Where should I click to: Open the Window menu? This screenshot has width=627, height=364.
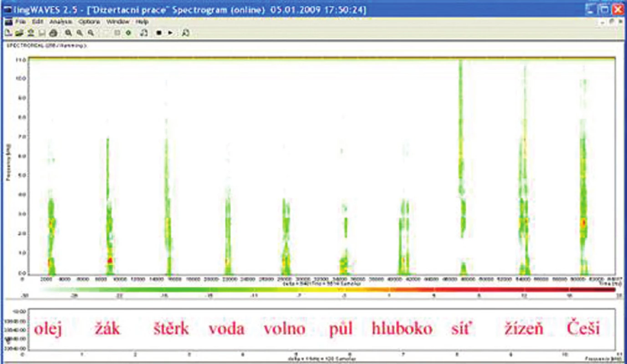tap(118, 22)
